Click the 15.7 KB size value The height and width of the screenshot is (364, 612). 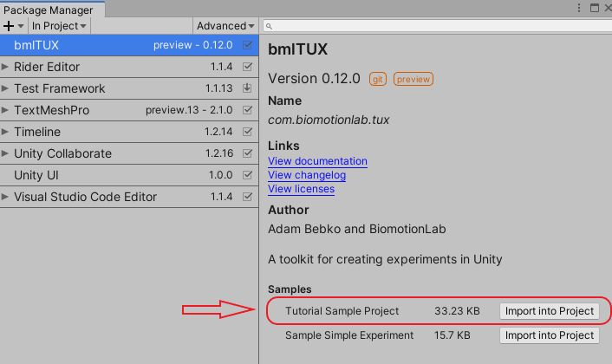(452, 335)
